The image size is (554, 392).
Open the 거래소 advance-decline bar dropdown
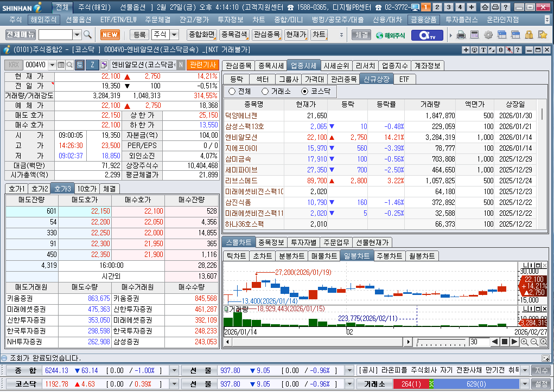(x=525, y=384)
